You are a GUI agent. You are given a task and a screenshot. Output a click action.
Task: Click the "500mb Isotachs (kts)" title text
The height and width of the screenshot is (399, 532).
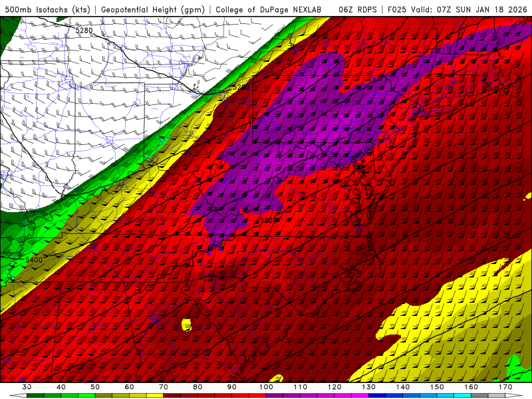click(47, 9)
